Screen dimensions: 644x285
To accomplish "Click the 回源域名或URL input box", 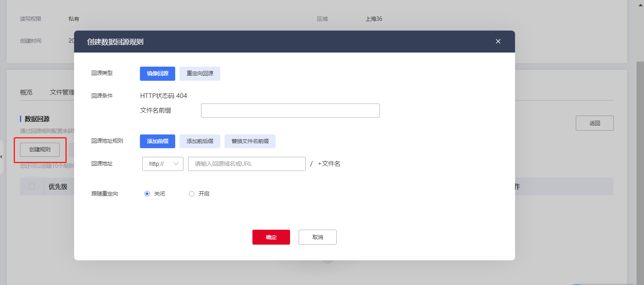I will tap(247, 164).
